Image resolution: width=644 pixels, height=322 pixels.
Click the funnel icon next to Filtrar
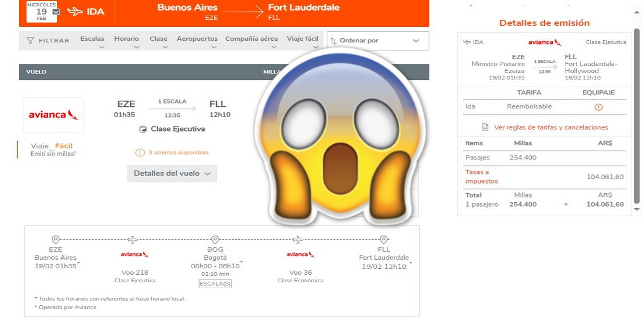(x=30, y=41)
